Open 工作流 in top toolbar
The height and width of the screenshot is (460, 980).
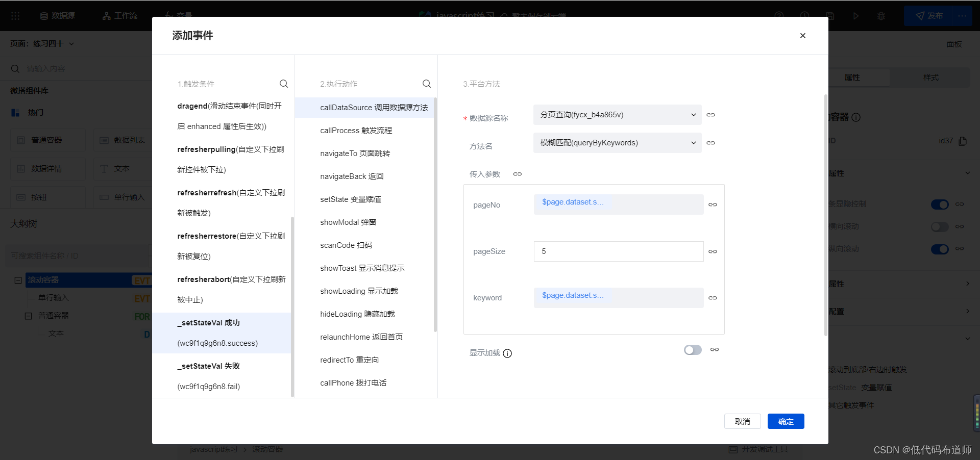pos(120,16)
